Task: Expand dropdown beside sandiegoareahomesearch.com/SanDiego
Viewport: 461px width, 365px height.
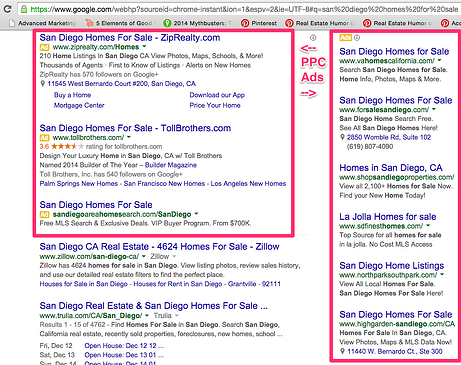Action: (196, 214)
